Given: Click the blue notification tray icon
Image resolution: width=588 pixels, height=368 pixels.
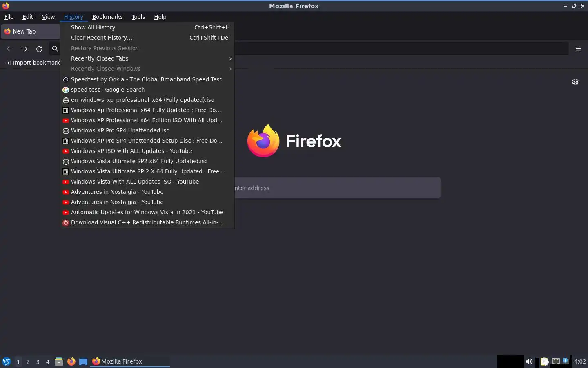Looking at the screenshot, I should click(566, 361).
